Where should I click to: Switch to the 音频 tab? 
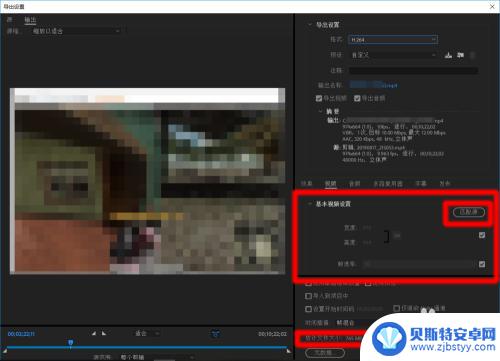coord(354,184)
